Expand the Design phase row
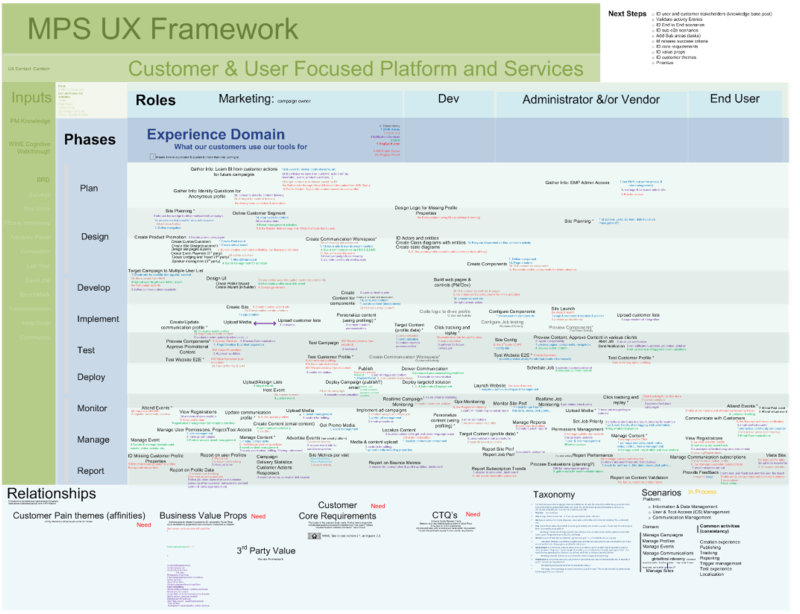The height and width of the screenshot is (614, 800). pos(94,237)
